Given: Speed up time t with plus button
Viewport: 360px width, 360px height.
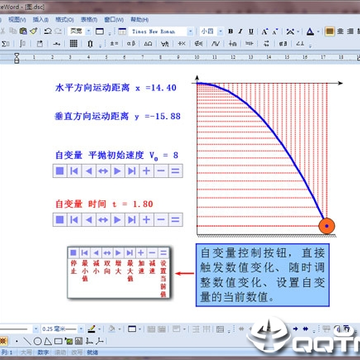Looking at the screenshot, I should [x=146, y=220].
